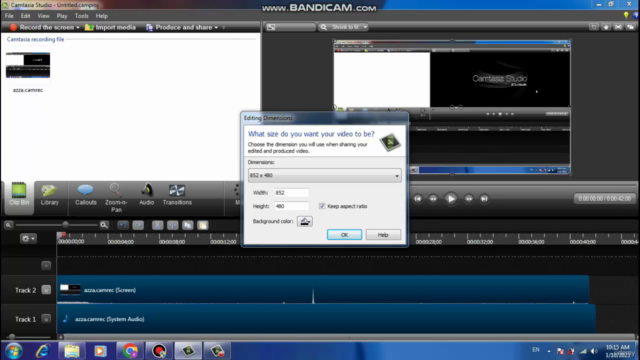Click the Width input field
Screen dimensions: 640x360
pyautogui.click(x=291, y=193)
